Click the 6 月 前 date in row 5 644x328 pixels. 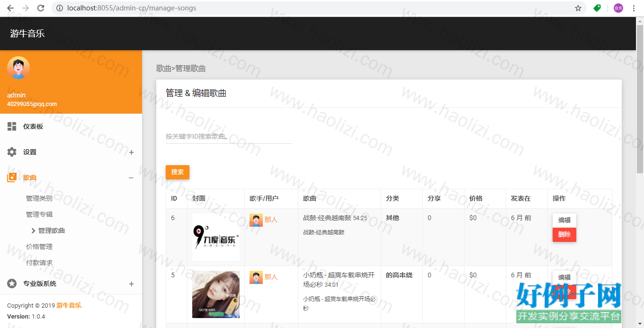(521, 275)
